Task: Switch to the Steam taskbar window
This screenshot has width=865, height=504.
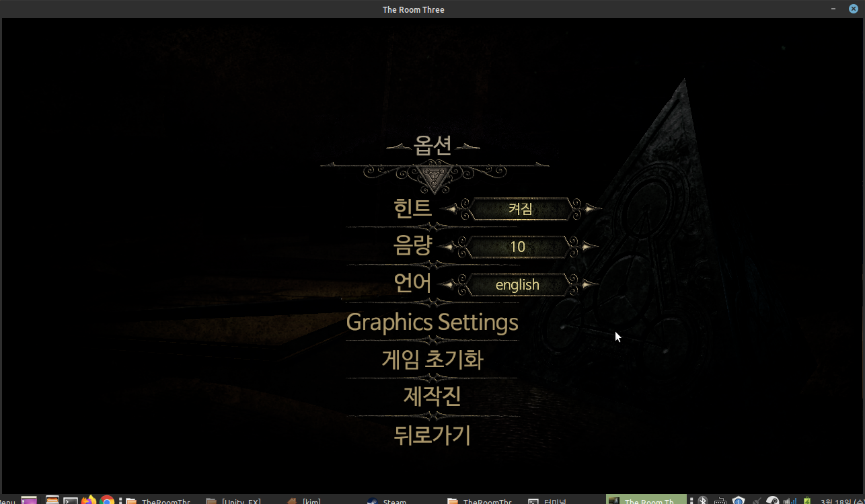Action: pos(387,501)
